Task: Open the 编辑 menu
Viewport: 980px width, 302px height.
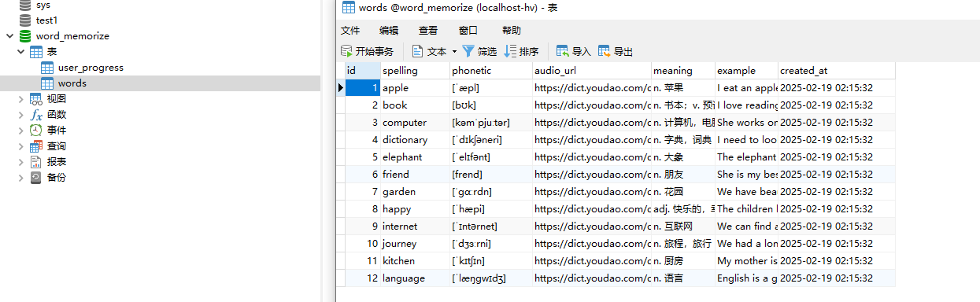Action: coord(389,31)
